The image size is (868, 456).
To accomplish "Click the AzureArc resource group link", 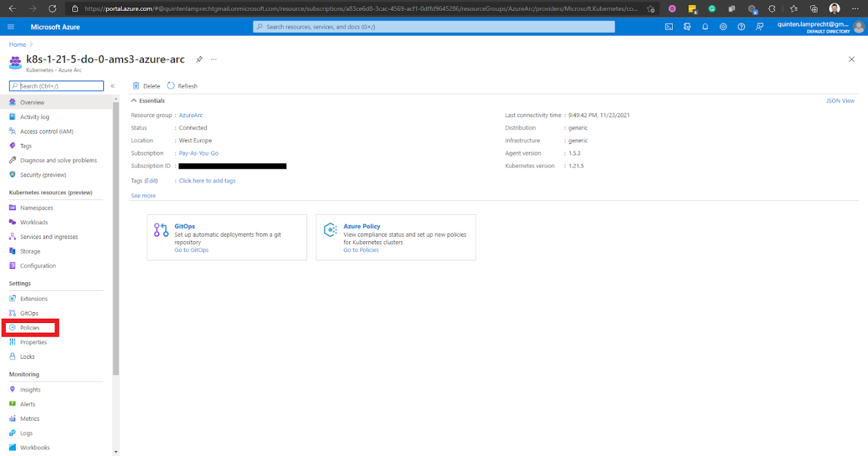I will pyautogui.click(x=190, y=115).
